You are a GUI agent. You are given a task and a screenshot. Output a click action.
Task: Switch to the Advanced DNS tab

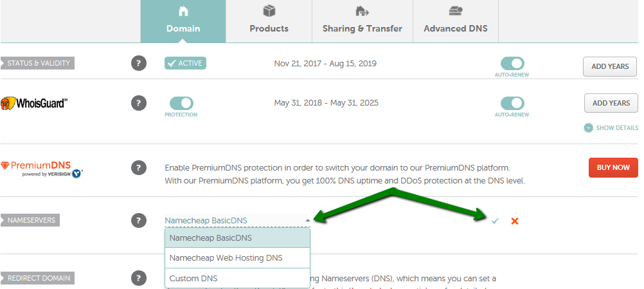point(456,21)
